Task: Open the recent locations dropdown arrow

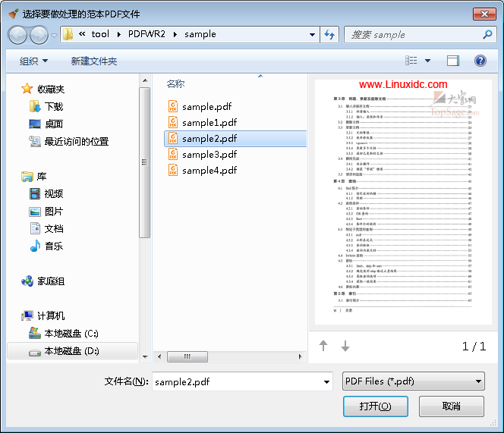Action: 54,35
